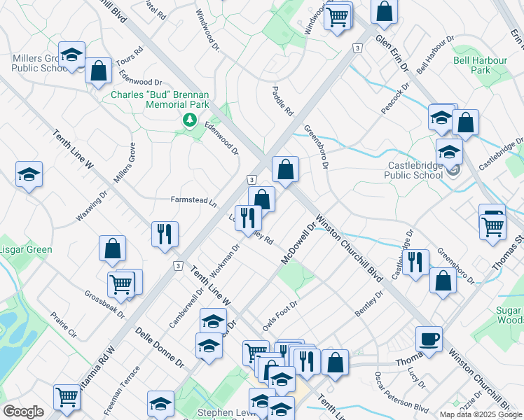The image size is (524, 420).
Task: Click the McDowell Dr street label
Action: click(x=298, y=243)
